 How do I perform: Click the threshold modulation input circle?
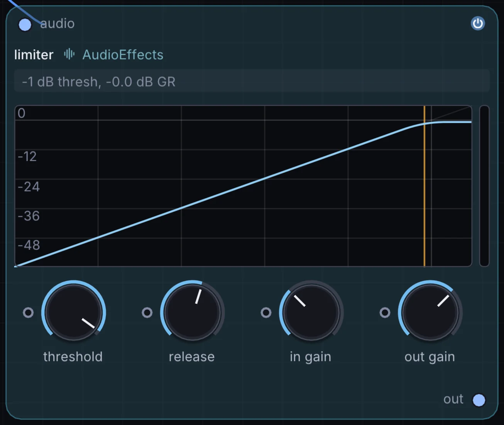[28, 312]
